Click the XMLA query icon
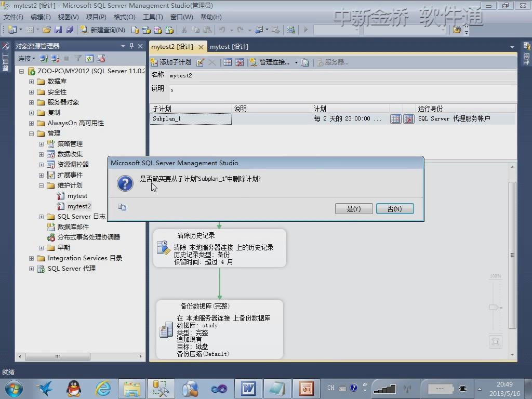Image resolution: width=532 pixels, height=399 pixels. click(169, 30)
